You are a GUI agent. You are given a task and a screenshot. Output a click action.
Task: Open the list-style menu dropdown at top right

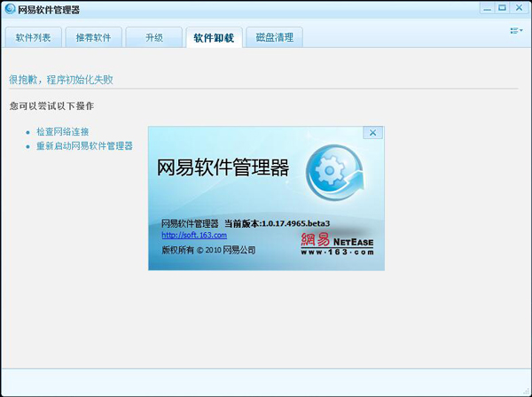pyautogui.click(x=516, y=31)
